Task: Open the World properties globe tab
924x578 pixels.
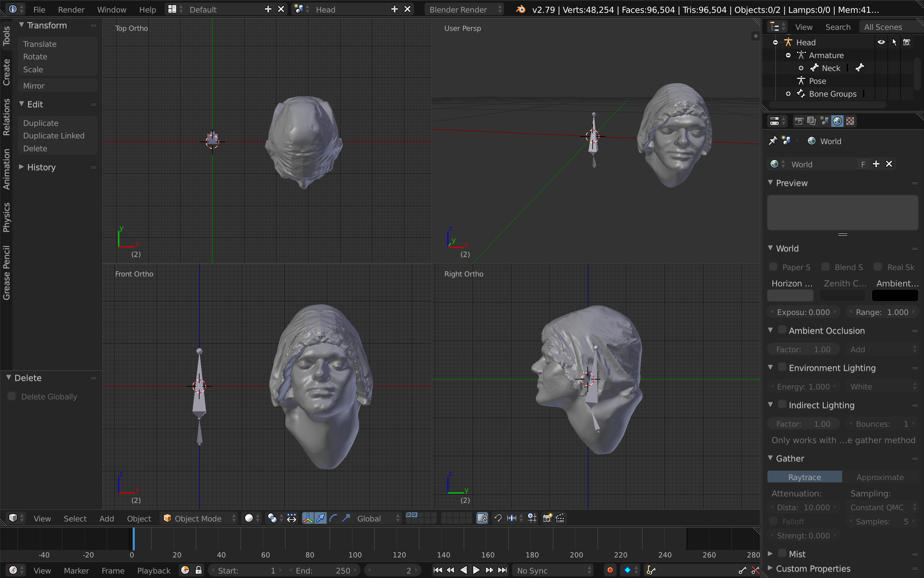Action: [x=837, y=121]
